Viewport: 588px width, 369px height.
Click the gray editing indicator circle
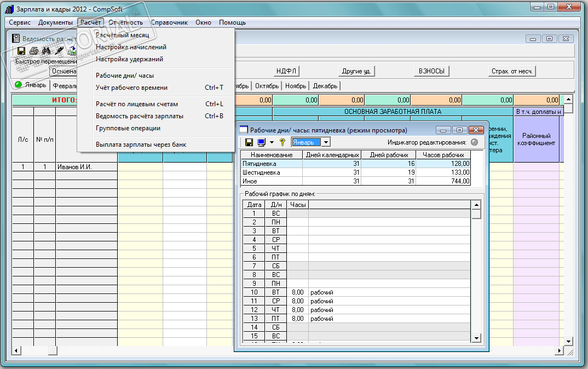click(474, 142)
